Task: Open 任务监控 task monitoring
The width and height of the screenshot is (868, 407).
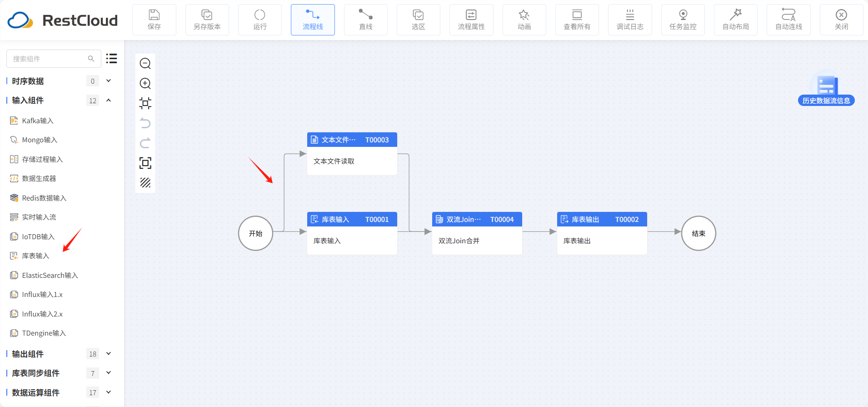Action: (683, 20)
